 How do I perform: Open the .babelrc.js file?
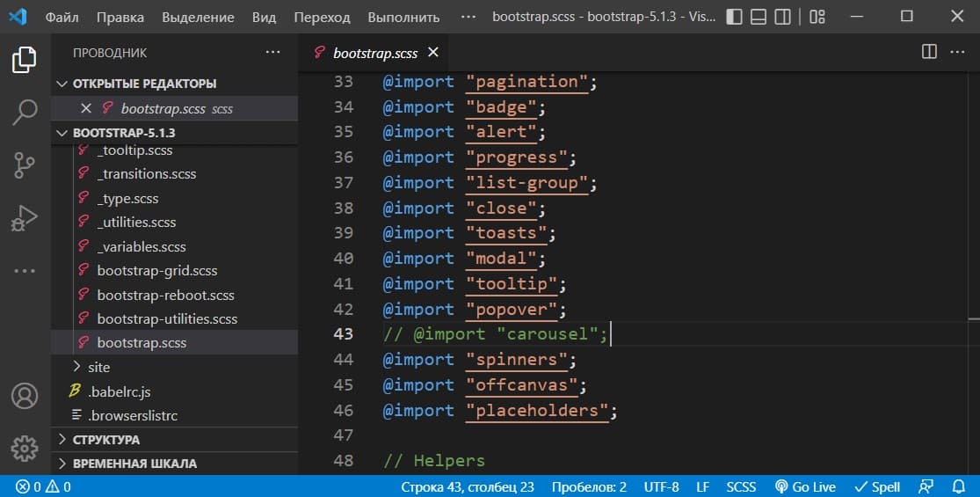[119, 392]
